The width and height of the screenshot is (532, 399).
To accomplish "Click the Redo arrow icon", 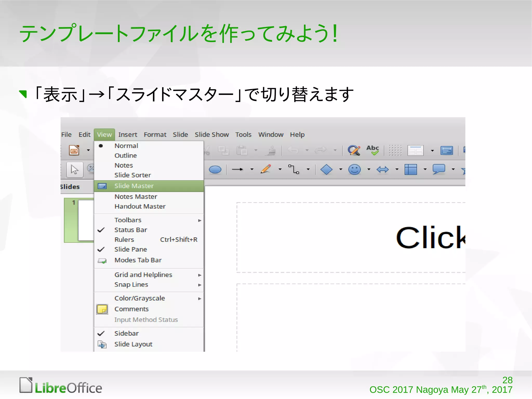I will [321, 150].
